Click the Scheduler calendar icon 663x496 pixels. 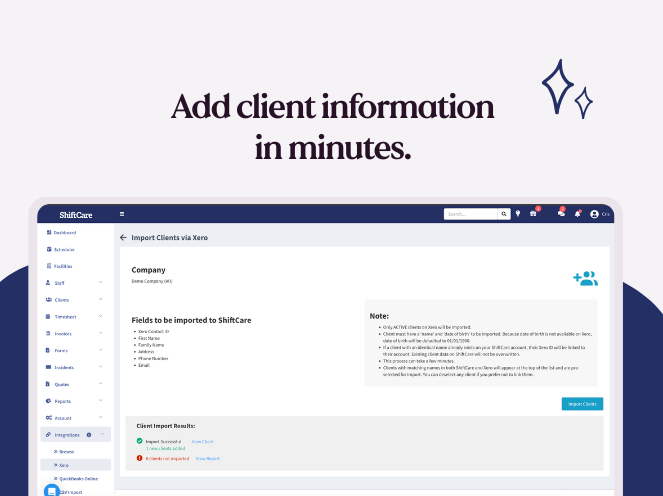pyautogui.click(x=49, y=249)
